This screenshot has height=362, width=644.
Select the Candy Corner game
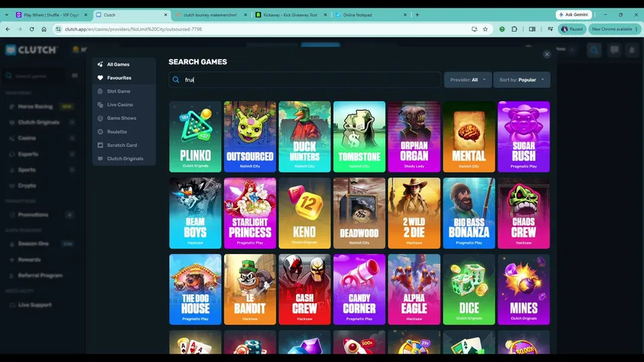359,290
